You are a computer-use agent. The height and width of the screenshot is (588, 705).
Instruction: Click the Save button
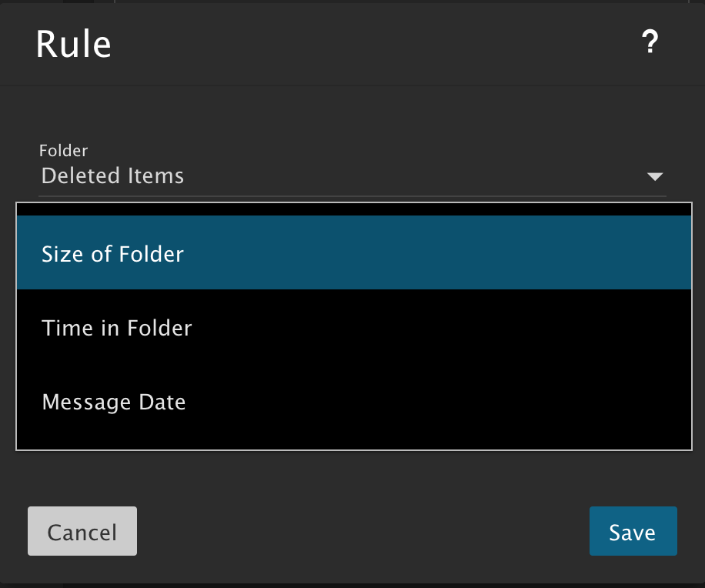[633, 531]
